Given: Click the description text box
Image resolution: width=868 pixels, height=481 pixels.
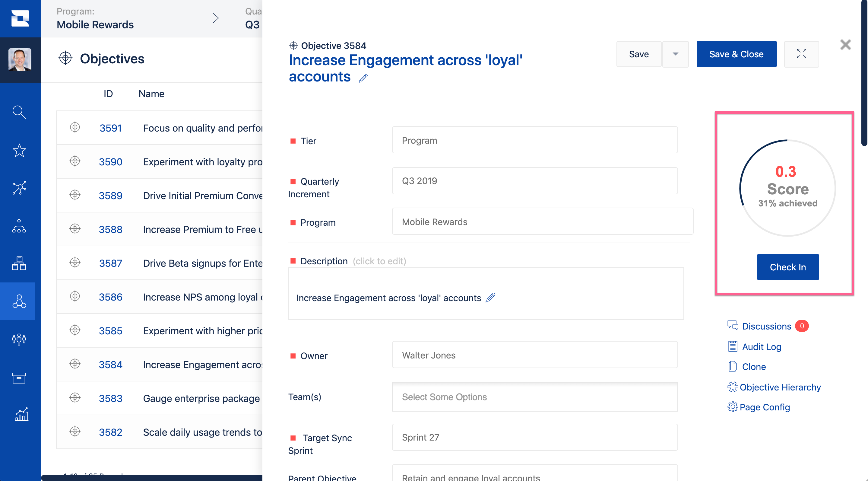Looking at the screenshot, I should tap(486, 294).
